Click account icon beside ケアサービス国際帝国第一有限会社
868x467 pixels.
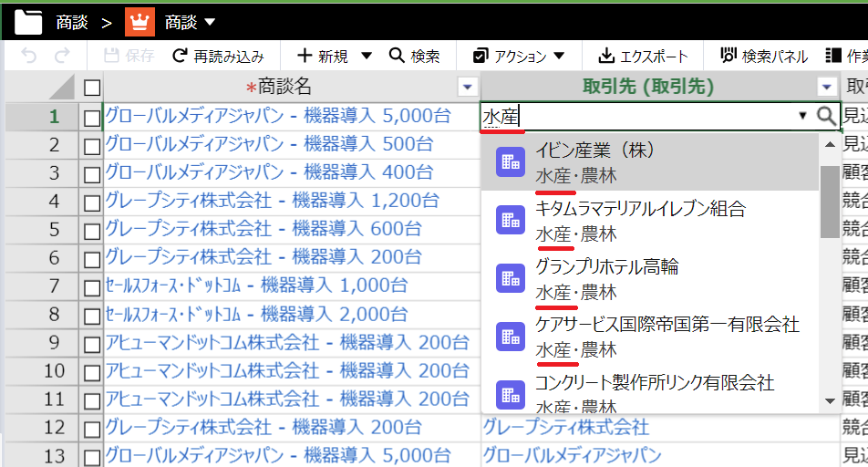click(511, 337)
